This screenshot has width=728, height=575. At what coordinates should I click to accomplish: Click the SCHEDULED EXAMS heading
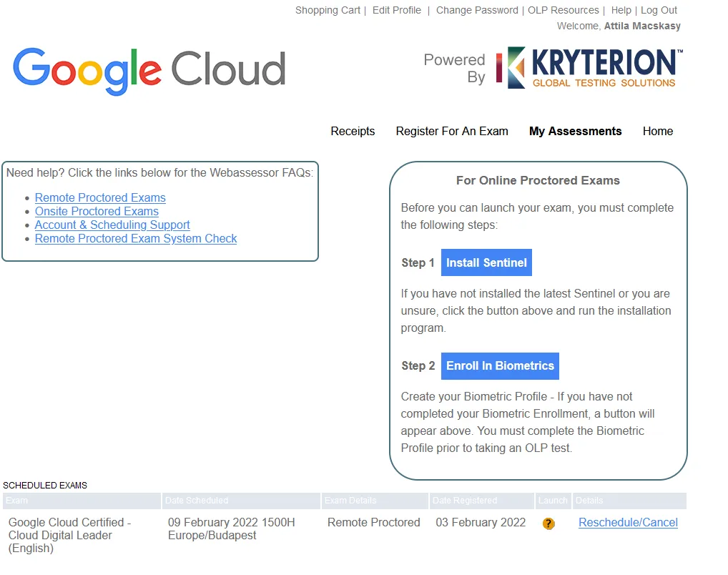click(45, 486)
